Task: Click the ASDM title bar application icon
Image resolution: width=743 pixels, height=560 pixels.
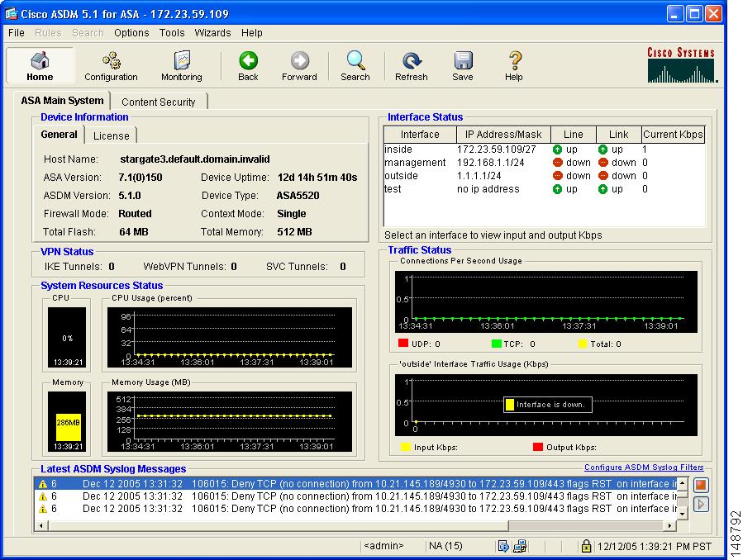Action: pyautogui.click(x=12, y=14)
